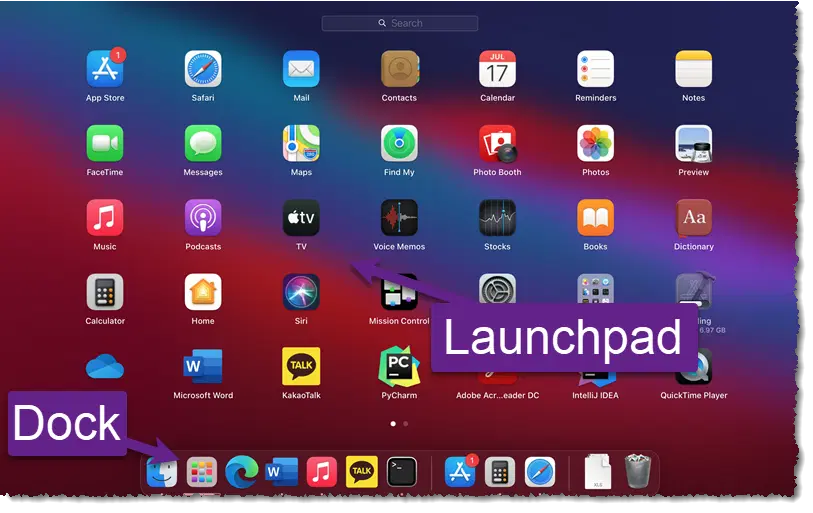Launch Photo Booth
The image size is (813, 513).
[x=497, y=143]
